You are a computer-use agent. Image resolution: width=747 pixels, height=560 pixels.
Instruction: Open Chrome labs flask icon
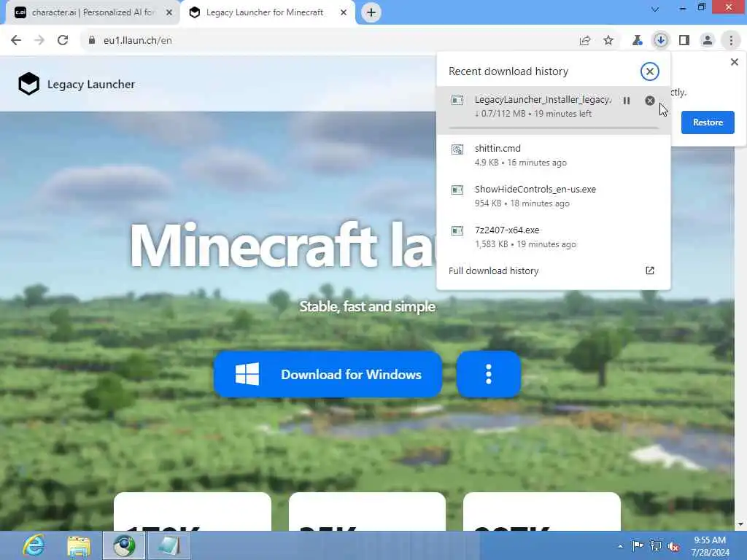pyautogui.click(x=637, y=41)
